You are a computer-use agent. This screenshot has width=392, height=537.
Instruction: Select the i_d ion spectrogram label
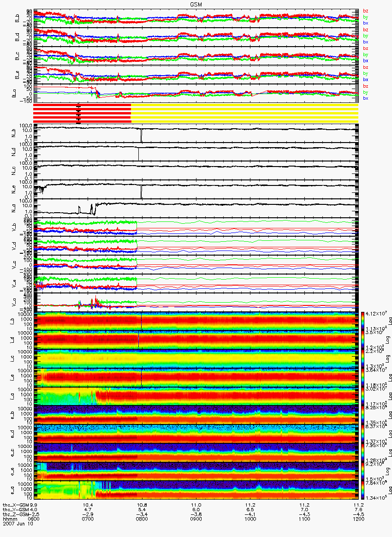(12, 340)
